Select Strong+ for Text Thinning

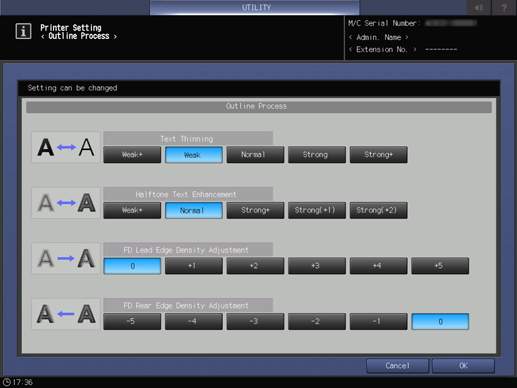point(378,155)
